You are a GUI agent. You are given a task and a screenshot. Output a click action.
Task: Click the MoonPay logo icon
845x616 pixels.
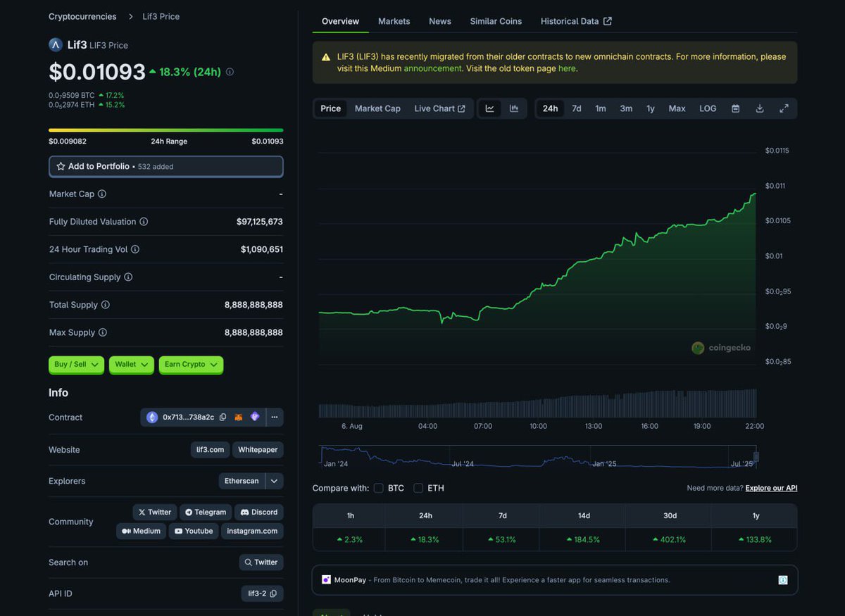[326, 580]
